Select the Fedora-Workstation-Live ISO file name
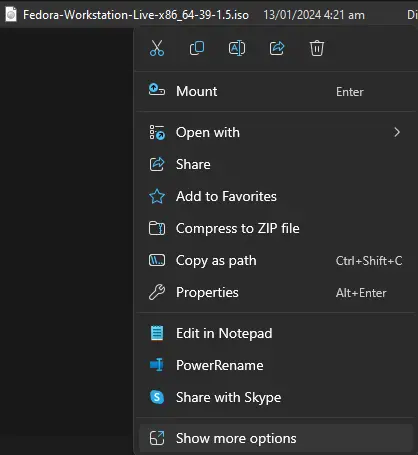Screen dimensions: 418x455 [x=136, y=15]
